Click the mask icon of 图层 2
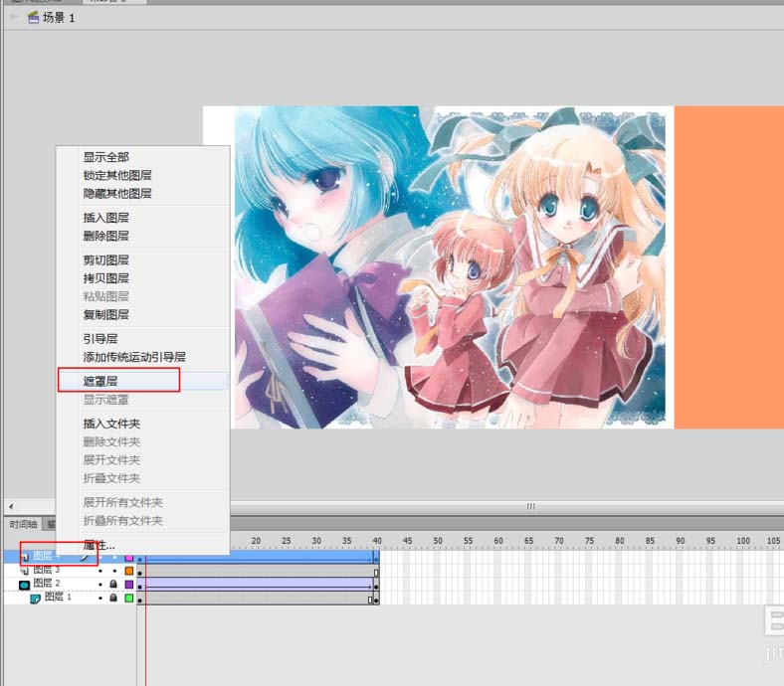Image resolution: width=784 pixels, height=686 pixels. coord(24,584)
